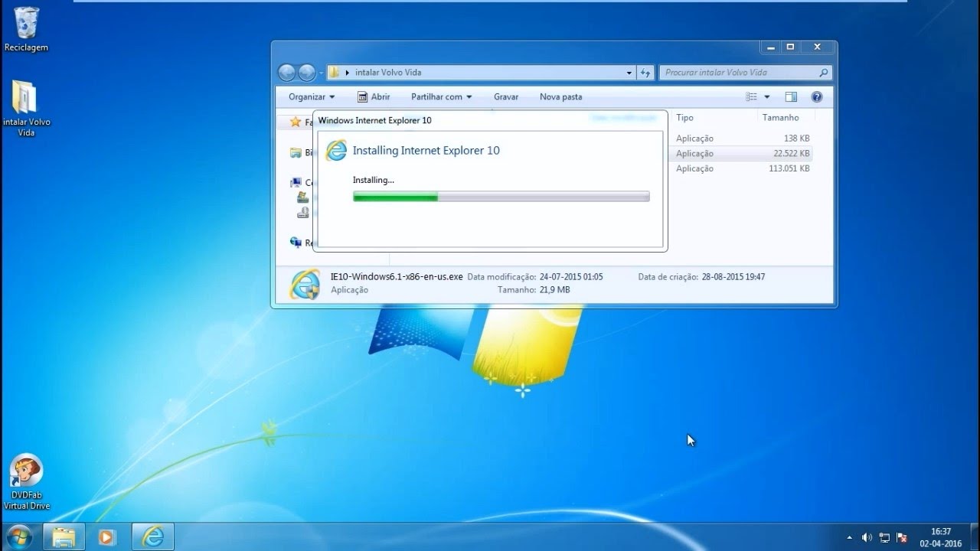Click the Computer icon in navigation pane
Image resolution: width=980 pixels, height=551 pixels.
coord(296,183)
